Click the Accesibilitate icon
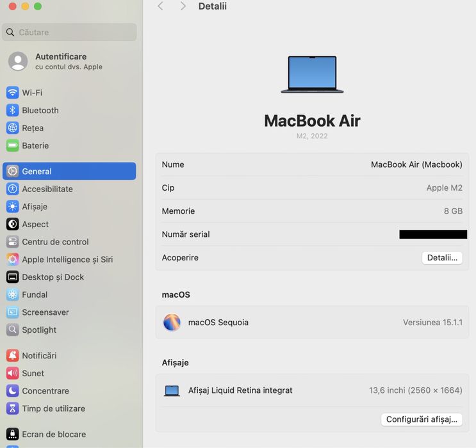The height and width of the screenshot is (448, 476). [12, 189]
